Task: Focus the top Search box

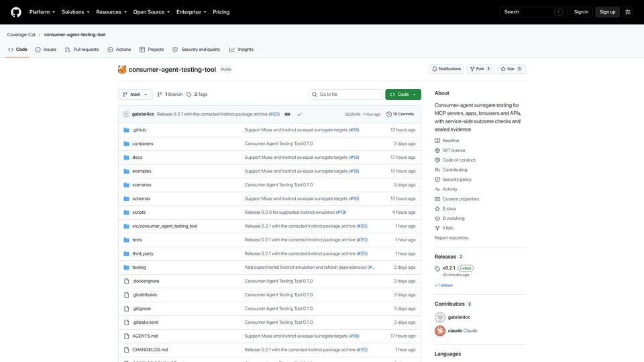Action: 533,12
